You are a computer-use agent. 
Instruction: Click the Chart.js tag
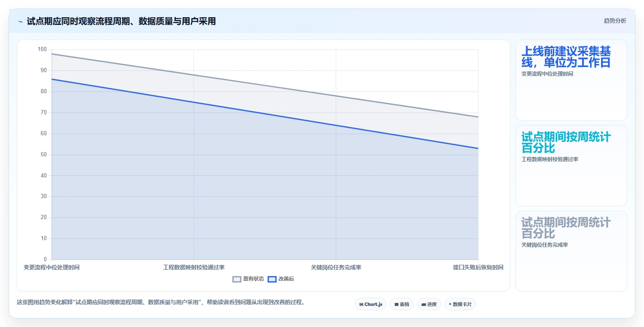coord(371,304)
